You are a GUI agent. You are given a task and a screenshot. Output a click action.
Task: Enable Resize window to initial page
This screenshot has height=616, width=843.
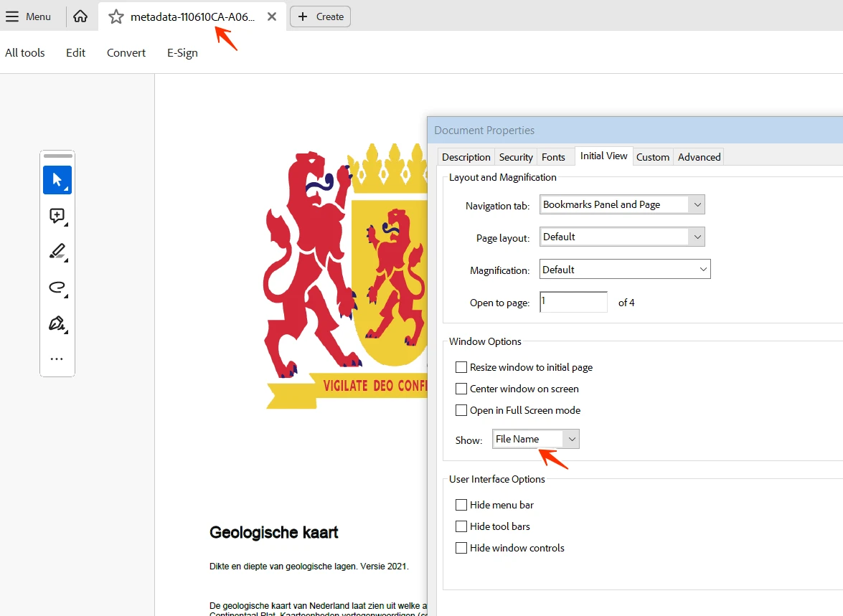pos(461,367)
